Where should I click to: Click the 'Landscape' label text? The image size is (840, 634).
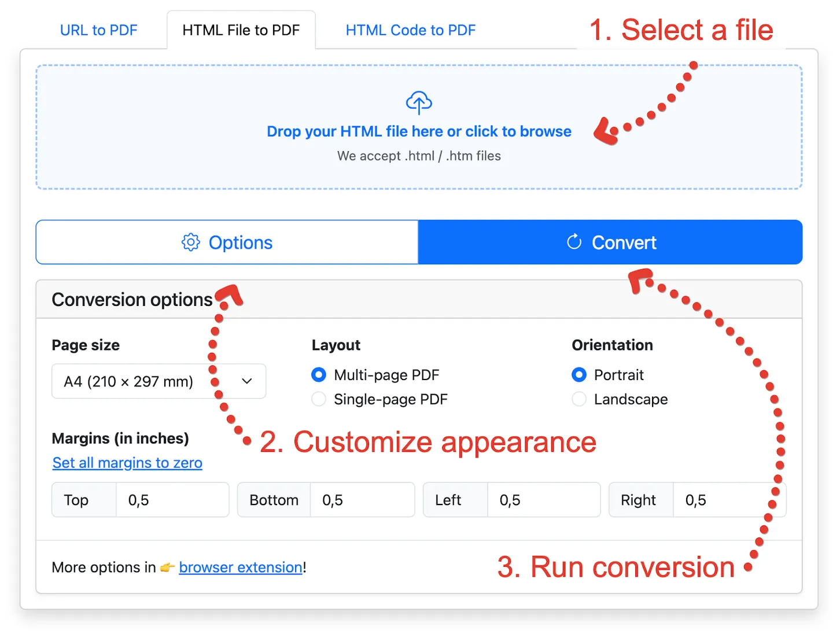coord(631,399)
